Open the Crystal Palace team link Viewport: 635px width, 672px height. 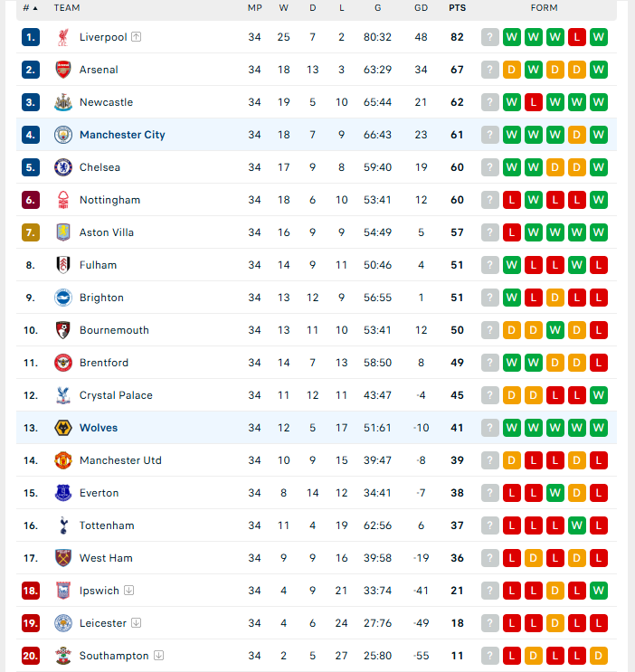click(116, 395)
